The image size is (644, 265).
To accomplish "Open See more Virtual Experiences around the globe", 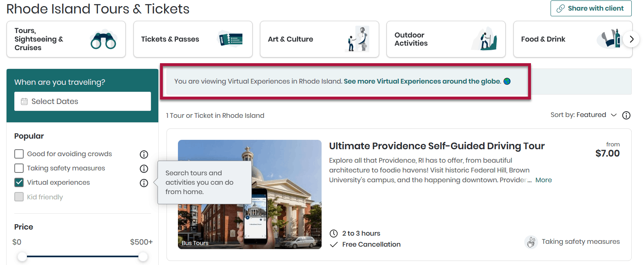I will 422,81.
